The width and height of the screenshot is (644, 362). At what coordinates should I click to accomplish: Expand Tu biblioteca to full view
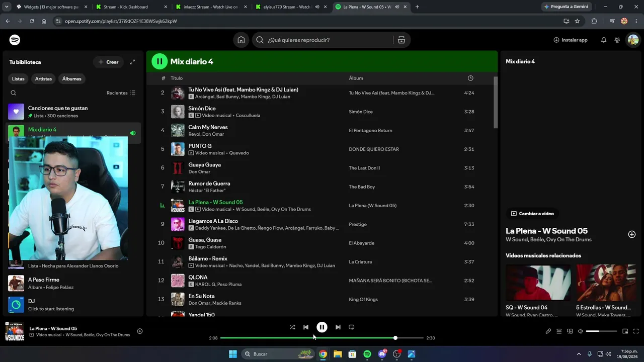pos(132,62)
